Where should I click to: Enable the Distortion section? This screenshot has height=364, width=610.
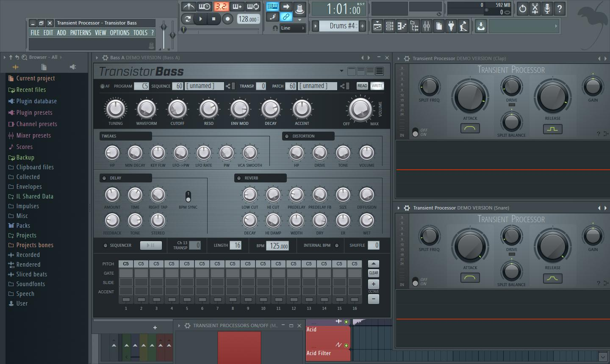287,136
